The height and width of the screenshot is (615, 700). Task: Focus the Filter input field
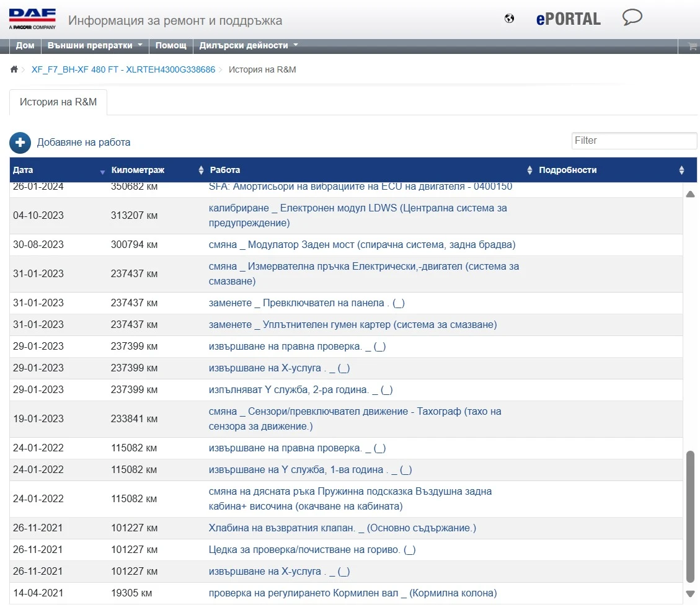click(x=634, y=141)
